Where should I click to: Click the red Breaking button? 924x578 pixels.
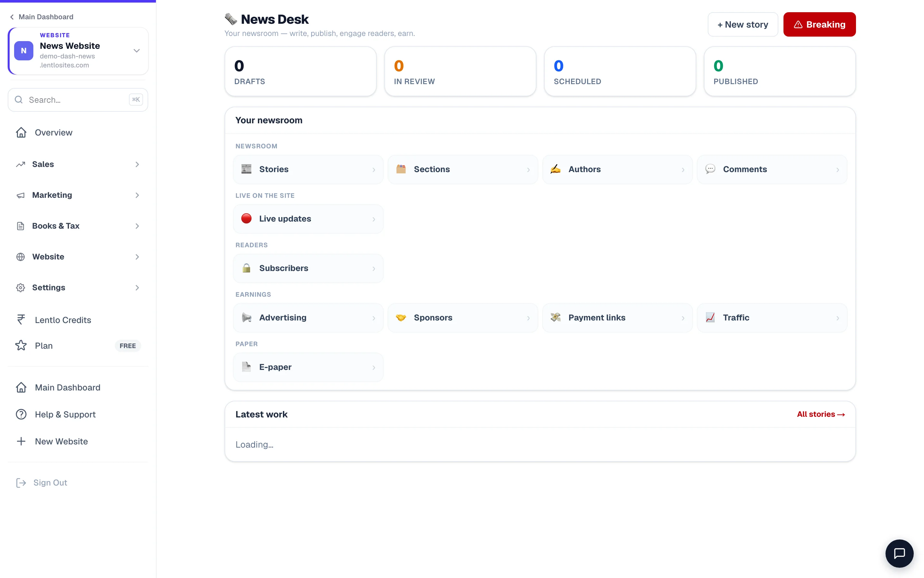click(819, 24)
